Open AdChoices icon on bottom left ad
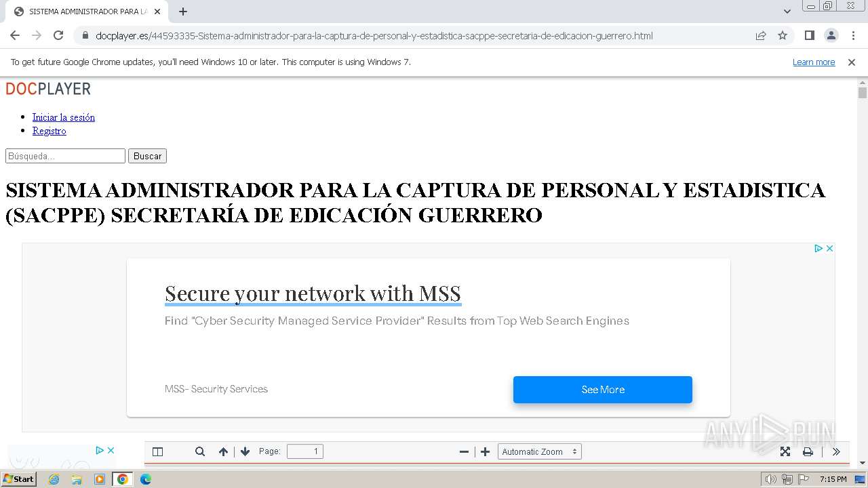 click(100, 450)
